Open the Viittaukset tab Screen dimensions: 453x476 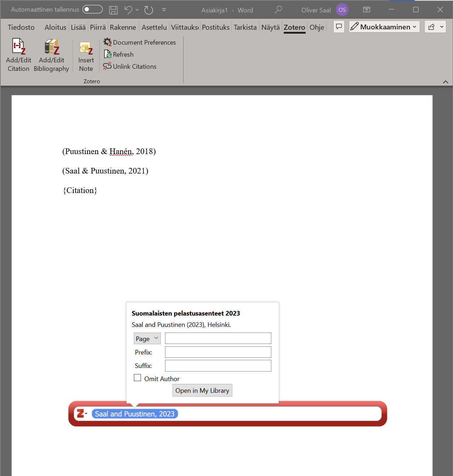(185, 27)
